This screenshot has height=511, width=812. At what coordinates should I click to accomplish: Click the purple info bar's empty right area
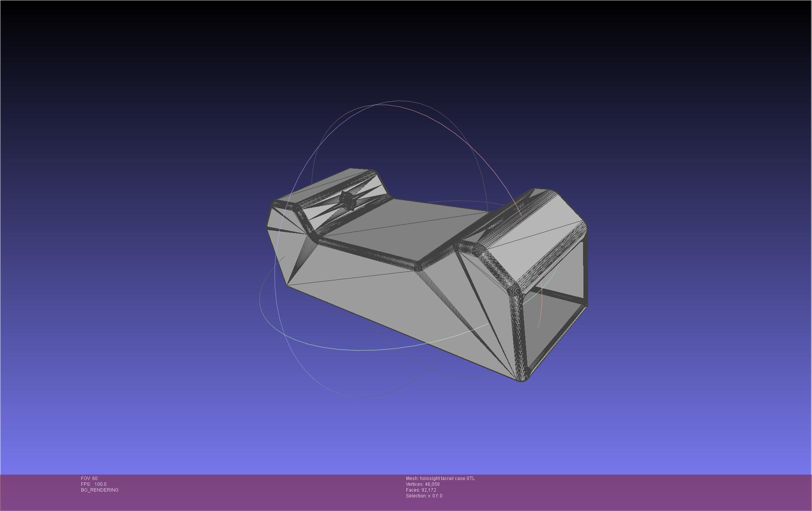659,492
